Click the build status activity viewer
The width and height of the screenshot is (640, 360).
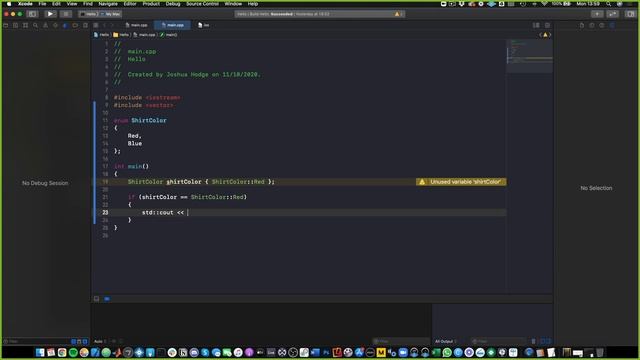[319, 14]
